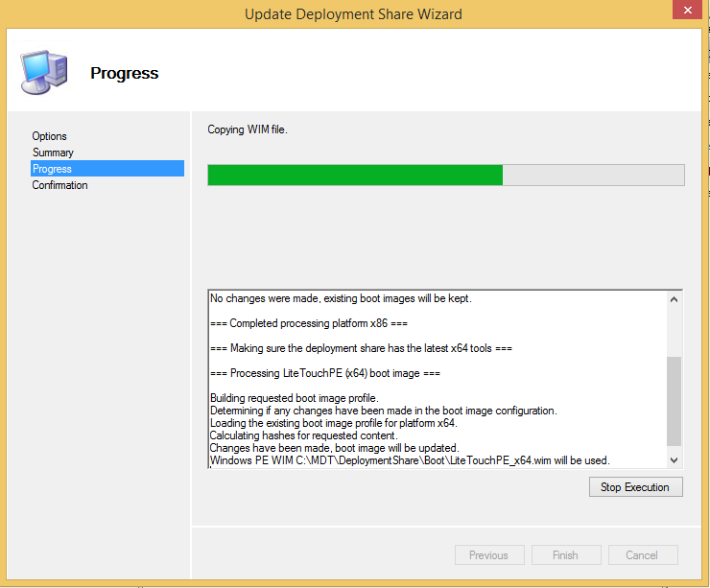This screenshot has width=710, height=588.
Task: Select the Options step in sidebar
Action: pos(49,136)
